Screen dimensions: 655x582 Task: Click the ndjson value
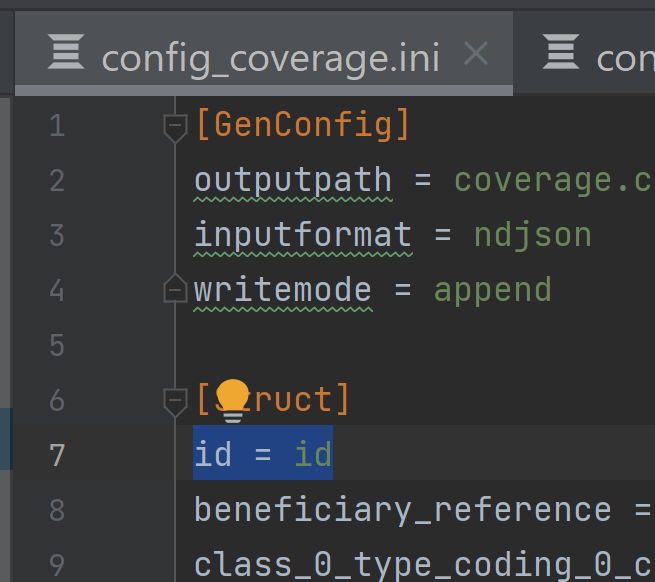click(x=533, y=237)
